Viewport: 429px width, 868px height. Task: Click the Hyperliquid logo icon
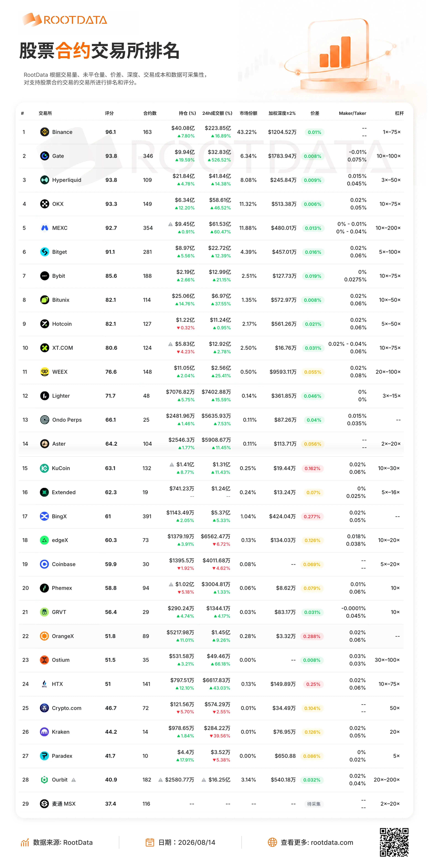pyautogui.click(x=44, y=180)
